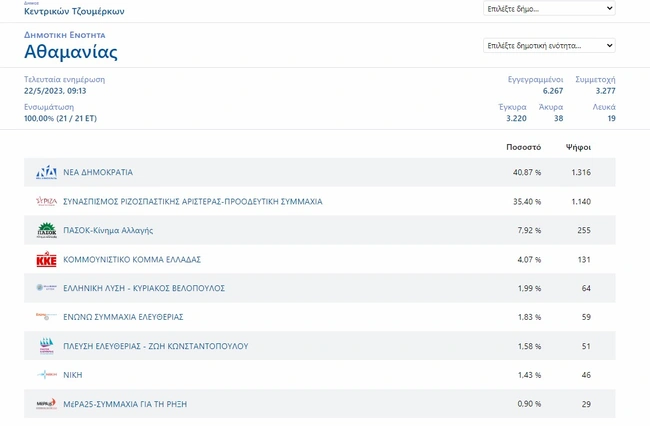The width and height of the screenshot is (650, 426).
Task: Click the Ποσοστό column header
Action: point(523,147)
